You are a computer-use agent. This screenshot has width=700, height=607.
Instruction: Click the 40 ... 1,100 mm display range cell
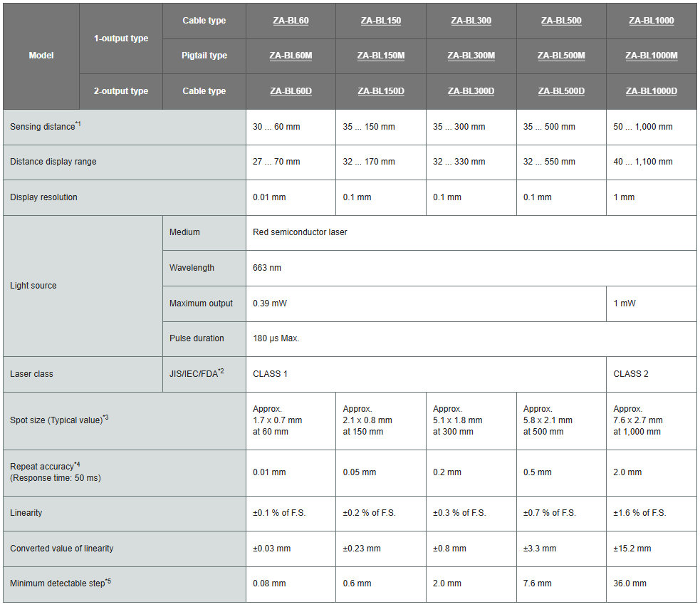[652, 162]
